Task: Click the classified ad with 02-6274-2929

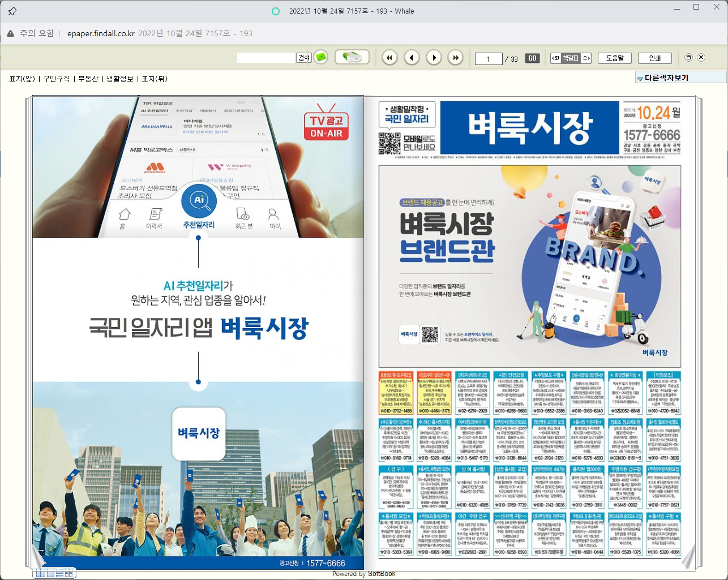Action: (x=472, y=393)
